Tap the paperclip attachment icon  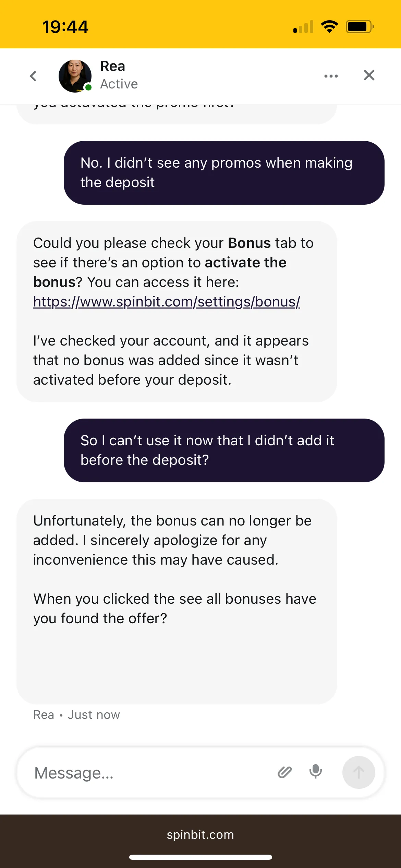[284, 772]
